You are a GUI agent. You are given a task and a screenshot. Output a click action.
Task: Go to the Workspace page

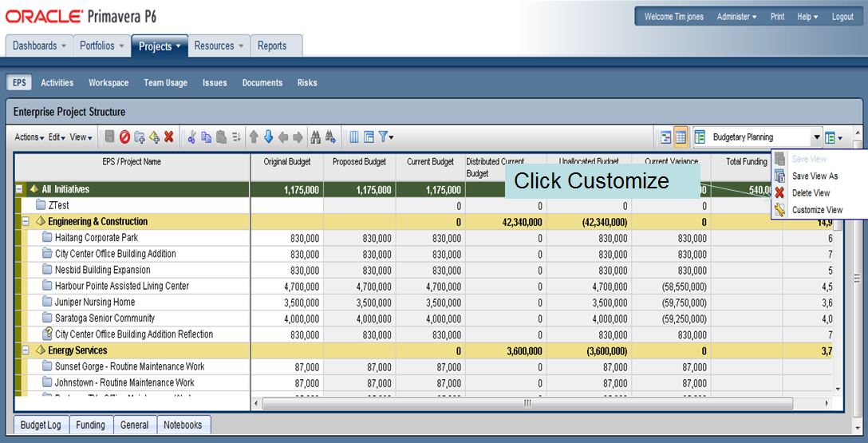pos(108,82)
